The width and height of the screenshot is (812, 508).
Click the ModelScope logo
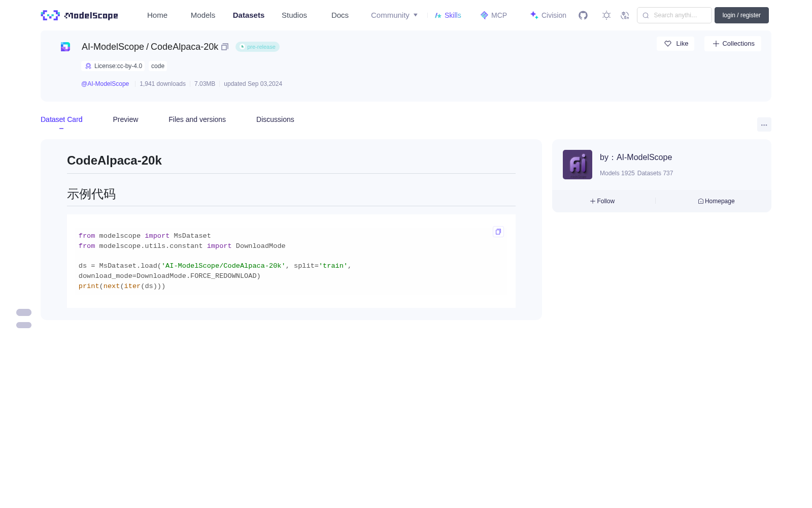click(x=79, y=15)
